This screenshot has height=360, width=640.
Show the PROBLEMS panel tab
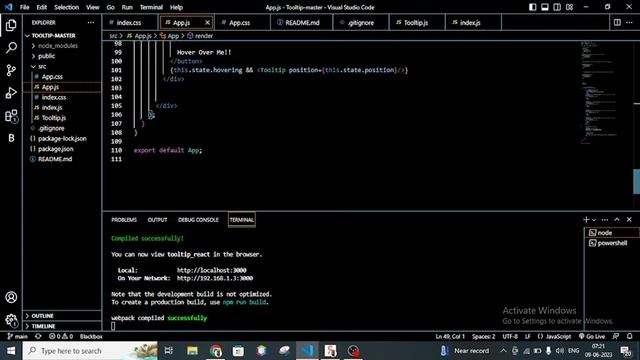pos(124,220)
